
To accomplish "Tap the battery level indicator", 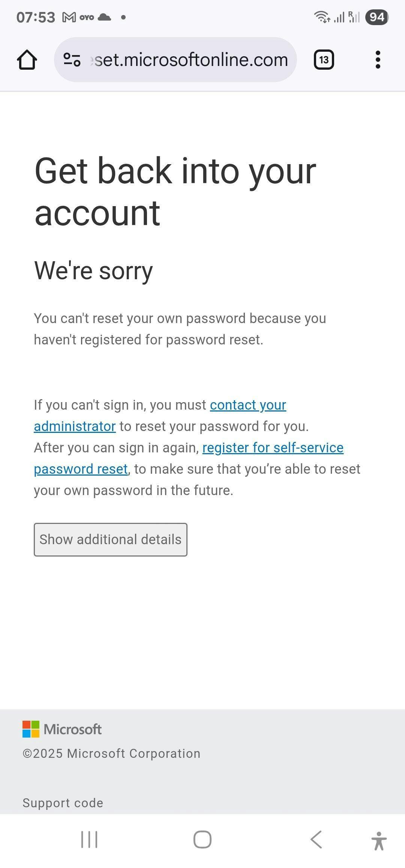I will 376,17.
